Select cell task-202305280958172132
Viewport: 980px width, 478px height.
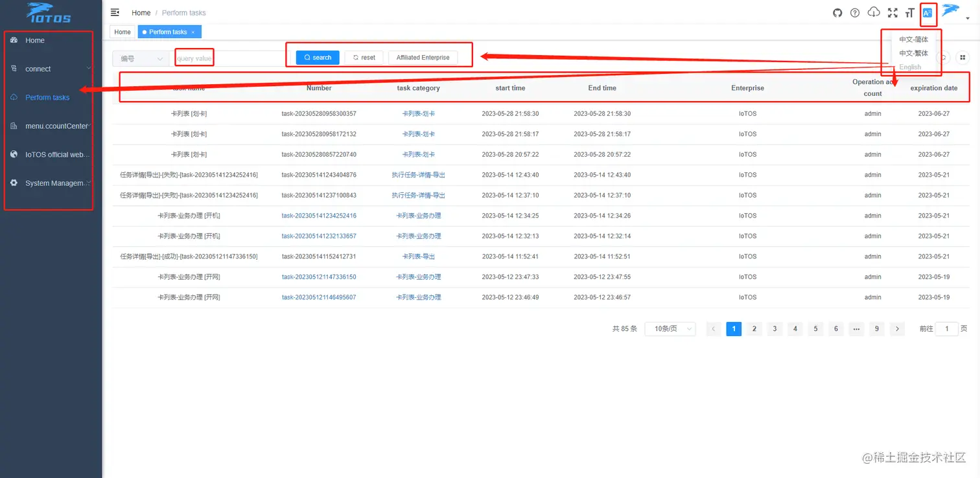pos(319,134)
